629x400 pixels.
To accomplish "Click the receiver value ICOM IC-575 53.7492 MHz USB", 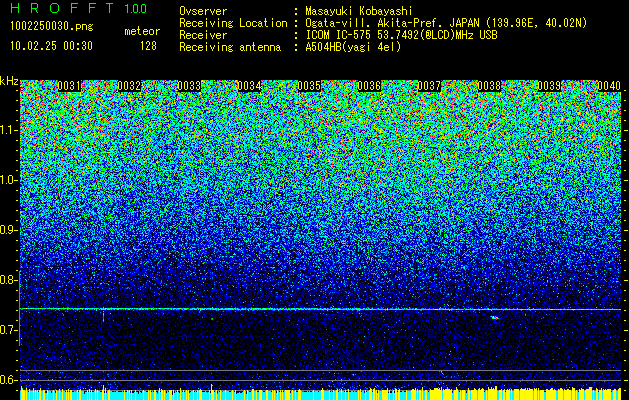I will point(401,35).
